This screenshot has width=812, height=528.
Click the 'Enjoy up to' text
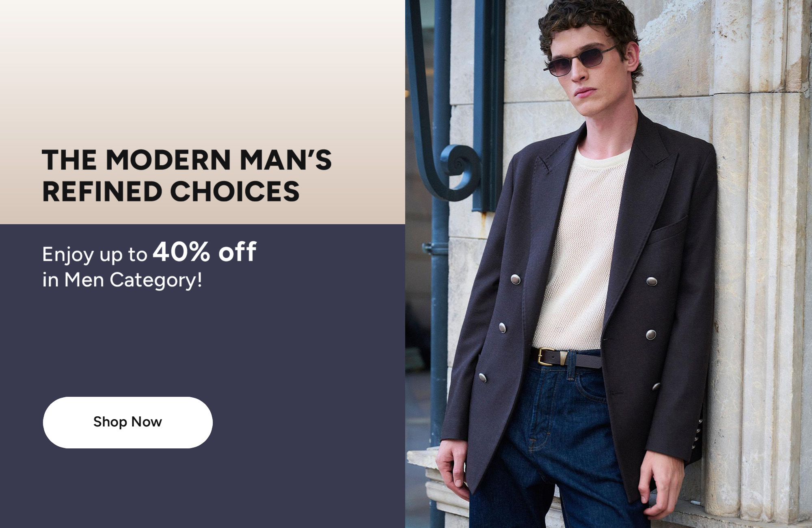point(95,255)
